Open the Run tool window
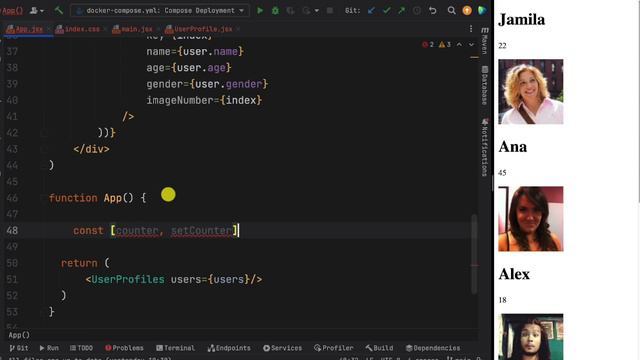The image size is (640, 360). click(x=49, y=348)
